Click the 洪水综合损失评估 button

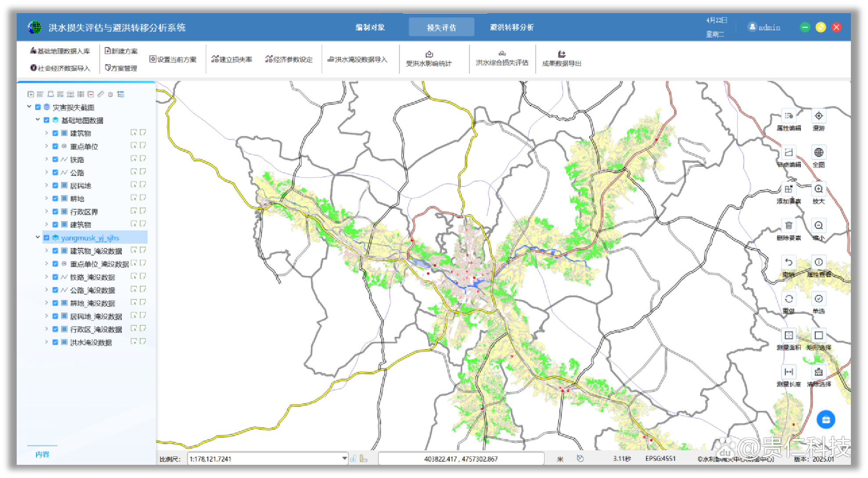502,59
